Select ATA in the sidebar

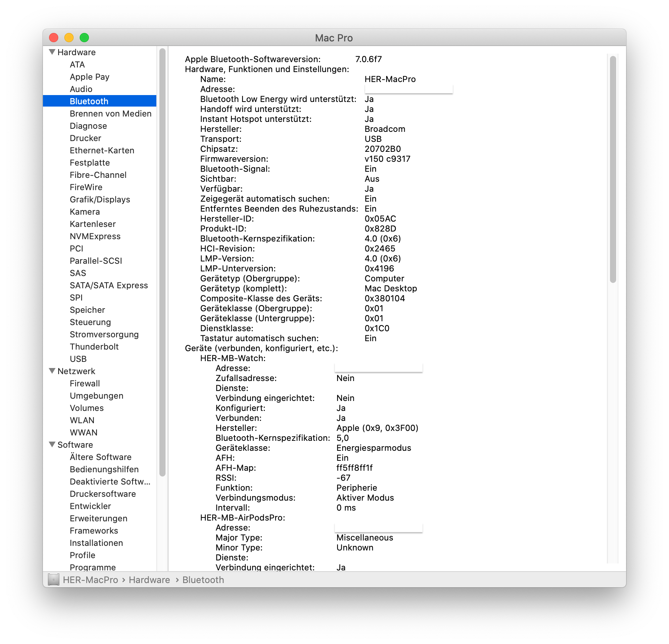[x=77, y=64]
